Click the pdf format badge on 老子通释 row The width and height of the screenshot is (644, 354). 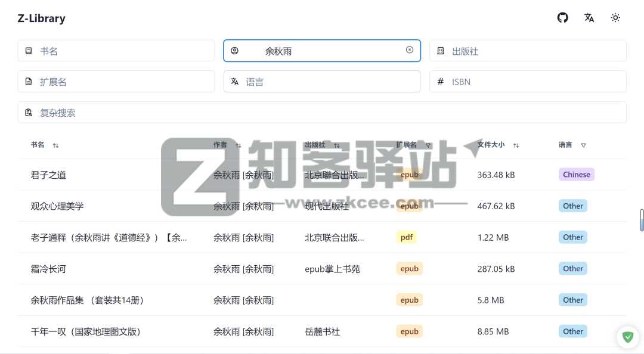coord(406,237)
